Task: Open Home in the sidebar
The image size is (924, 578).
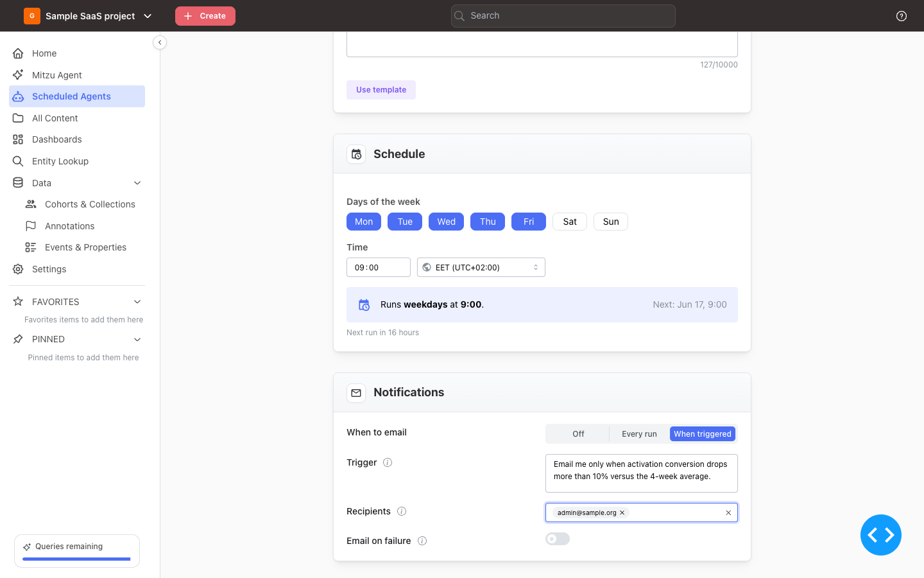Action: coord(77,53)
